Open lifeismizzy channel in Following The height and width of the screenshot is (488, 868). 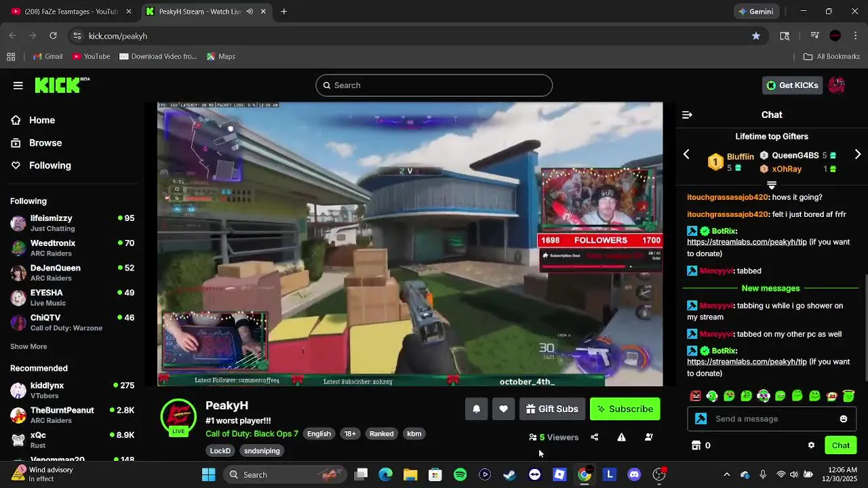(x=72, y=223)
